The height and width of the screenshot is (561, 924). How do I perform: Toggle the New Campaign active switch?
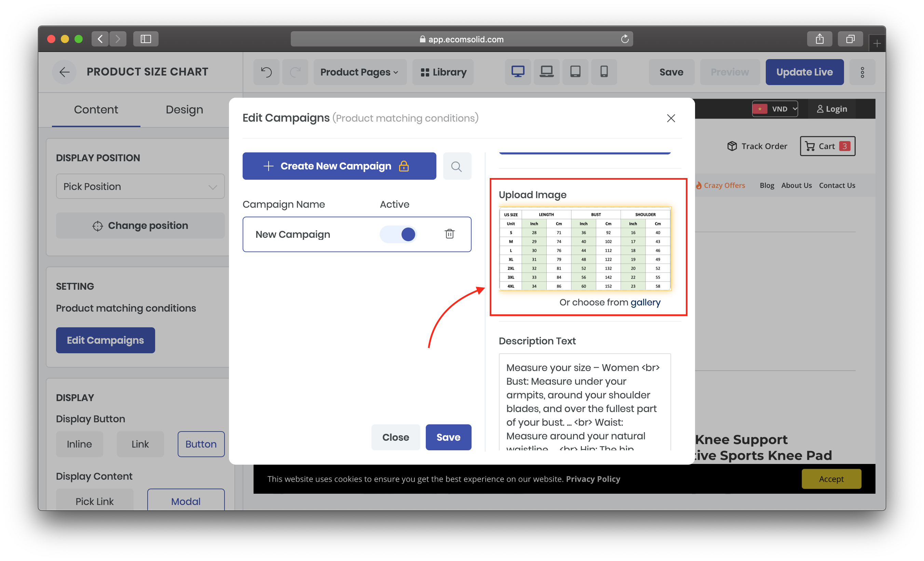(398, 234)
